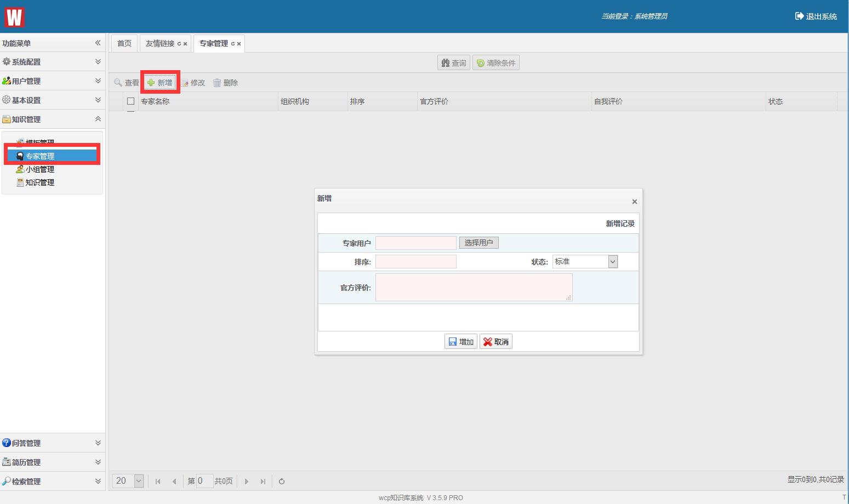Click the 取消 cancel button

[496, 342]
